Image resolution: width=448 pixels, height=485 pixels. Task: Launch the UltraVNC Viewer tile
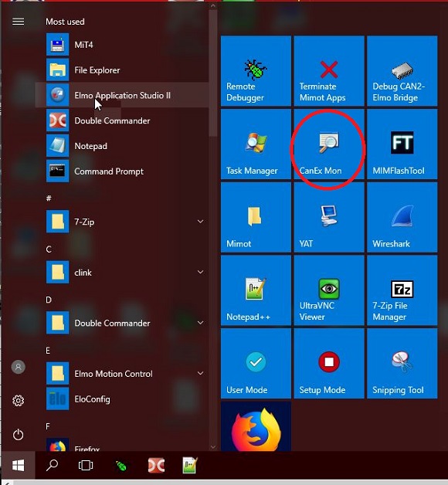pyautogui.click(x=329, y=290)
